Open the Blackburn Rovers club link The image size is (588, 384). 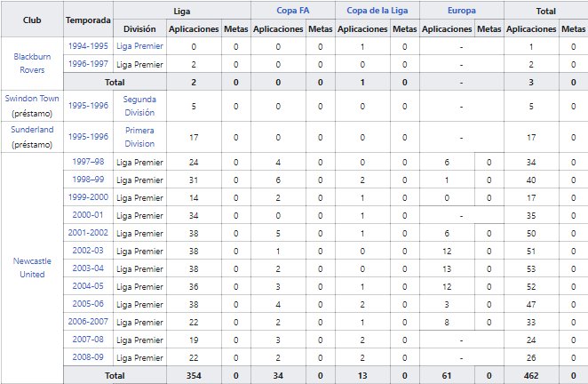(x=32, y=63)
